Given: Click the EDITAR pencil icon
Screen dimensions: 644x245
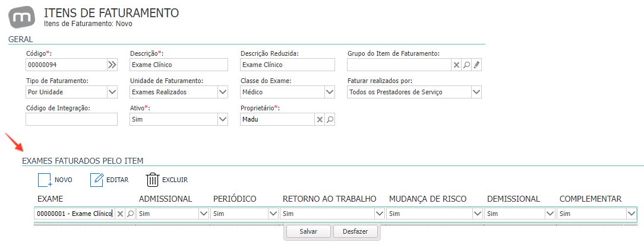Looking at the screenshot, I should [x=96, y=180].
